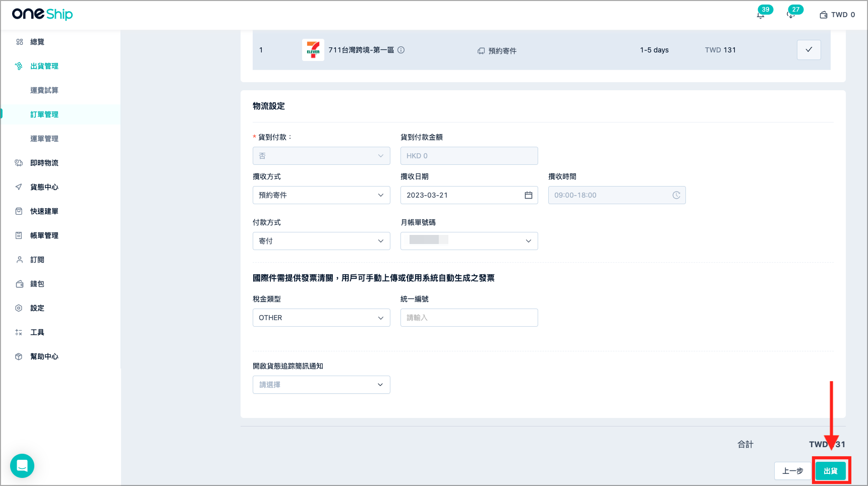This screenshot has height=486, width=868.
Task: Open the 開啟貨態追蹤簡訊通知 dropdown
Action: 321,385
